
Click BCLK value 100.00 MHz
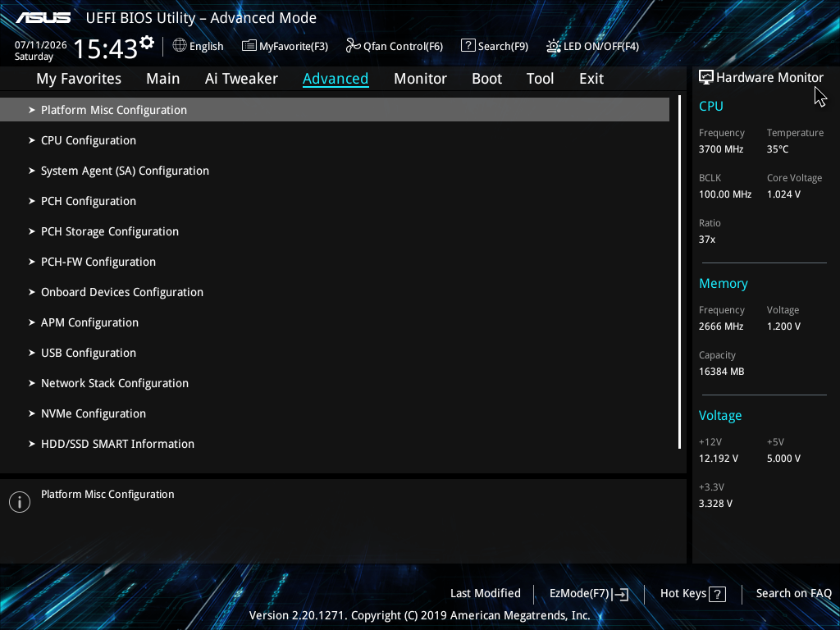[x=725, y=194]
